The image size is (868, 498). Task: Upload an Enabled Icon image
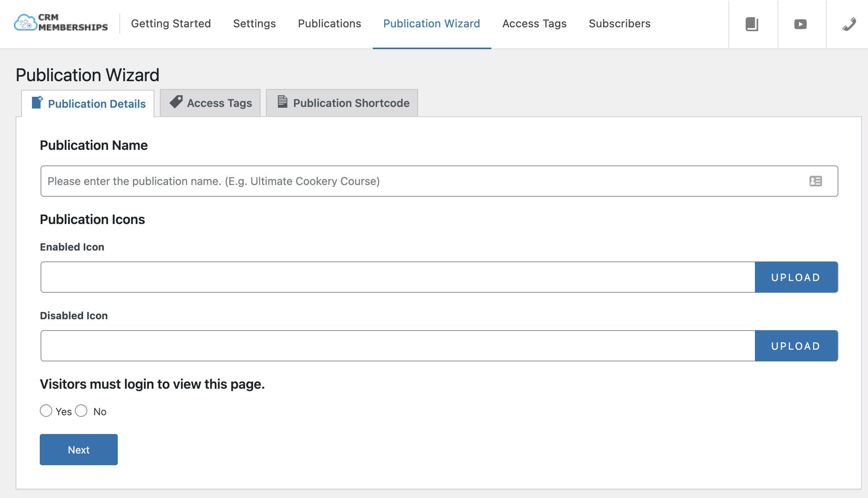[796, 277]
